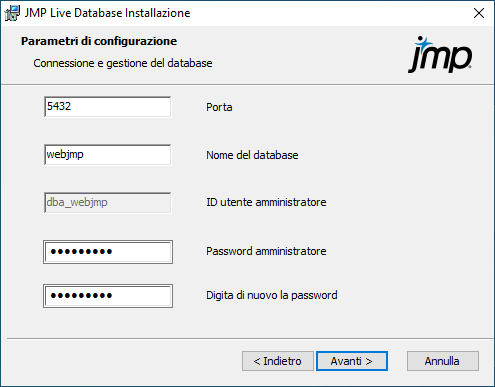Click the Password amministratore field
Screen dimensions: 495x387
(x=108, y=252)
